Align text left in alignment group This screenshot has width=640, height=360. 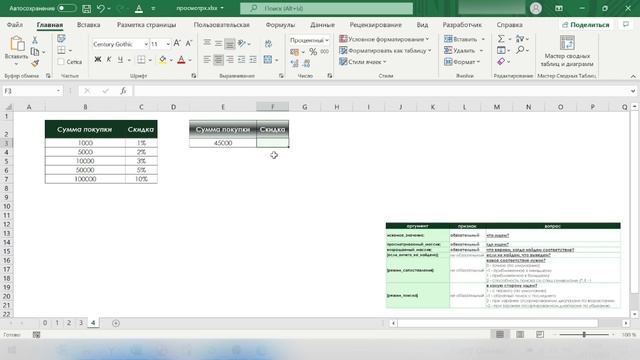[207, 60]
